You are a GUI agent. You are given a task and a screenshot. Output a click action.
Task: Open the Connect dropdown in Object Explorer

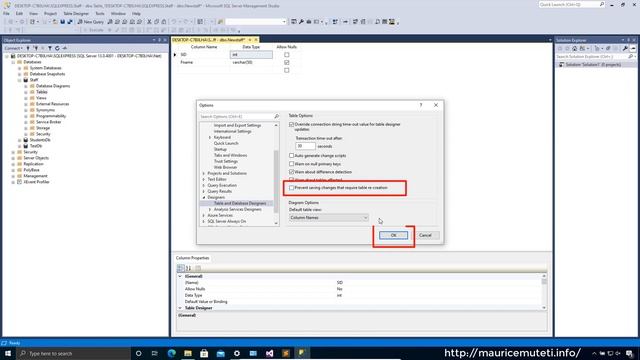click(x=13, y=48)
